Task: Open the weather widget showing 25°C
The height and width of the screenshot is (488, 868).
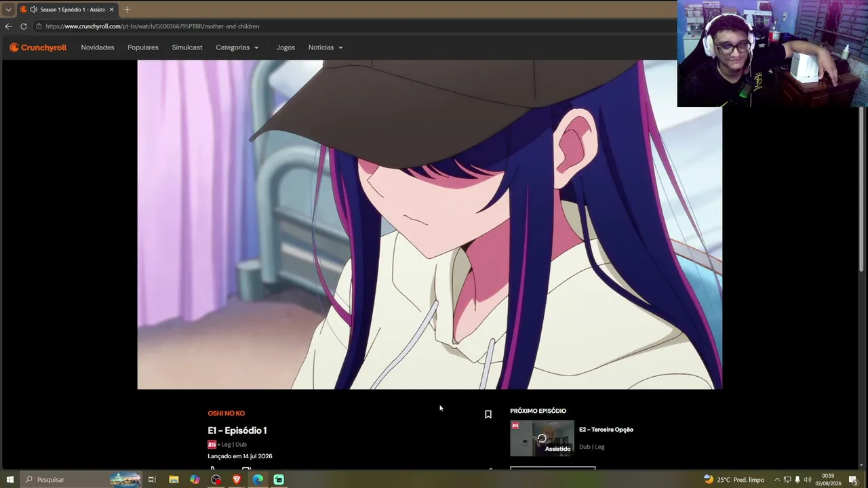Action: pos(734,480)
